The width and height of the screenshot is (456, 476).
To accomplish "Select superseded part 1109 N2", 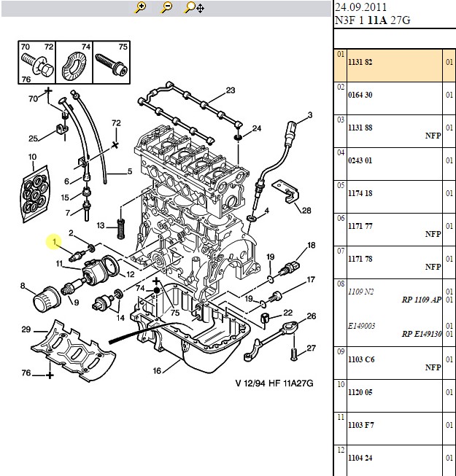I will [361, 292].
